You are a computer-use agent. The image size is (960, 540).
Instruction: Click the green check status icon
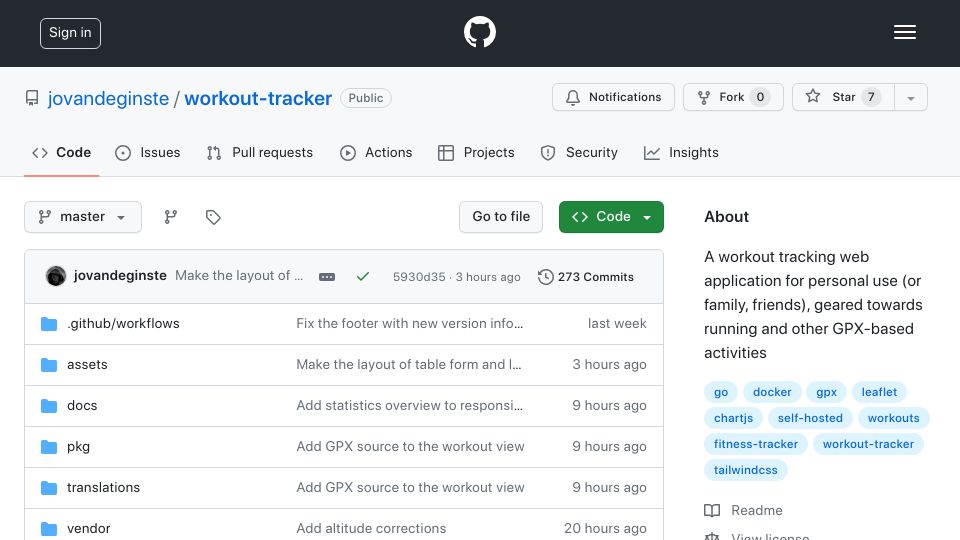tap(362, 277)
